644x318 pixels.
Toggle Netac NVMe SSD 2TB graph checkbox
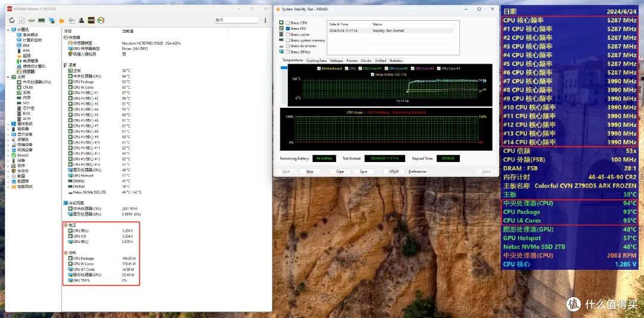(373, 74)
